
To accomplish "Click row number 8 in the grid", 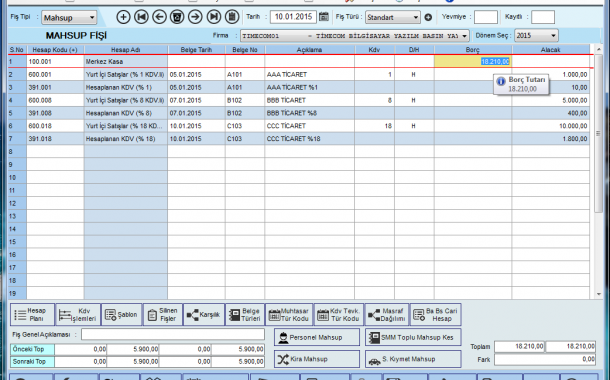I will click(17, 152).
